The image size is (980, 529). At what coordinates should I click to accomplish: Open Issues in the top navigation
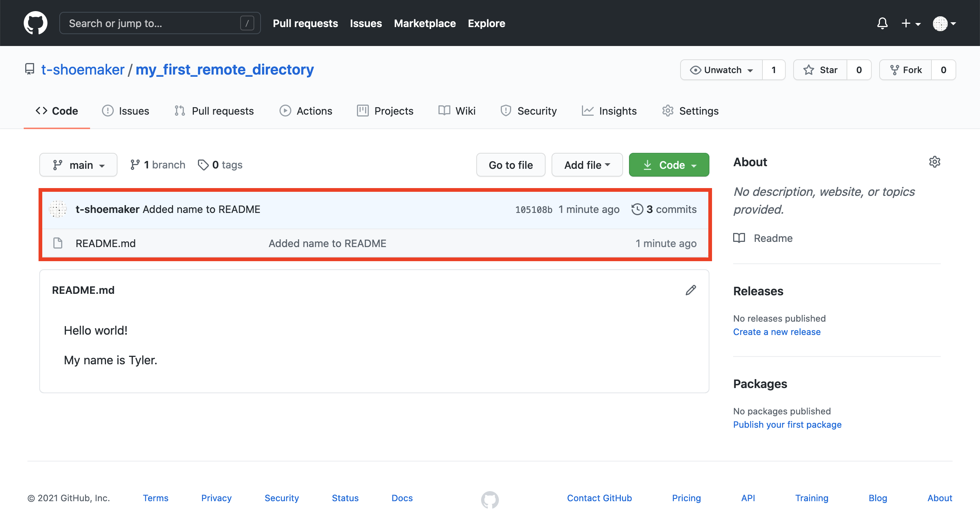(x=365, y=23)
